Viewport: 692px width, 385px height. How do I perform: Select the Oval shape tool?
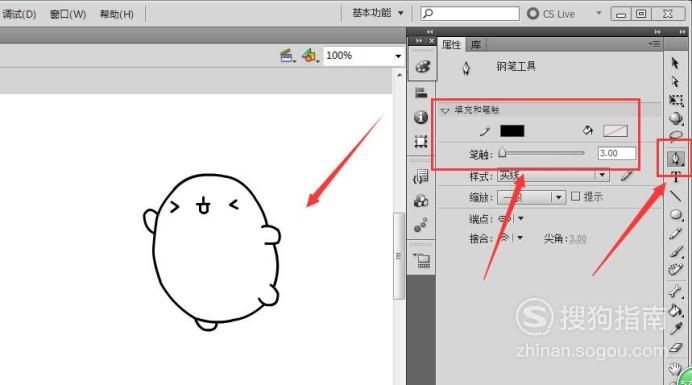coord(676,215)
